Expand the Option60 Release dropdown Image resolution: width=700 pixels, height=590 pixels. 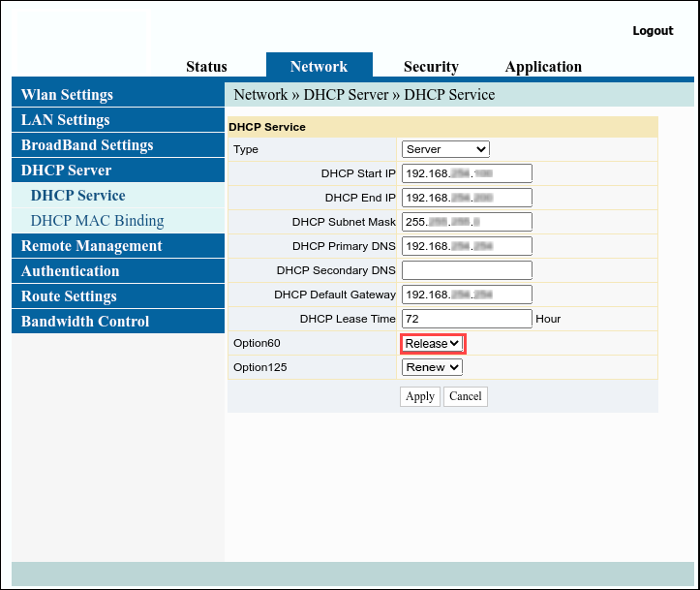pos(432,344)
